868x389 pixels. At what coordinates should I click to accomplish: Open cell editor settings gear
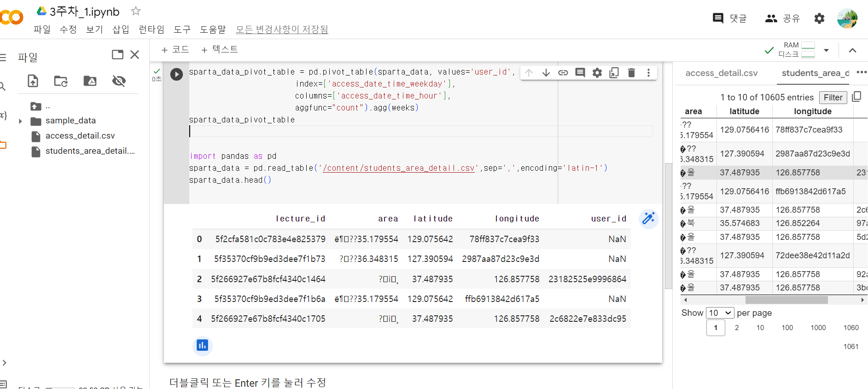point(597,73)
